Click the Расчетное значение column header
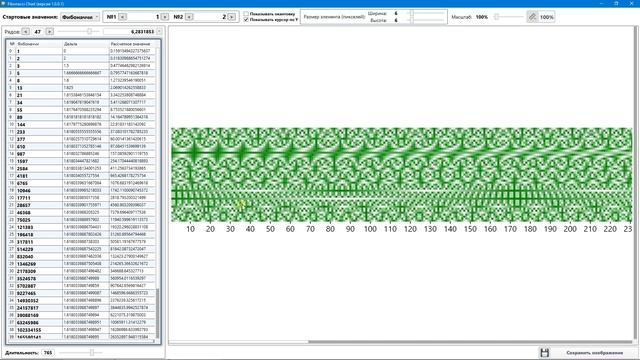640x360 pixels. [x=132, y=44]
